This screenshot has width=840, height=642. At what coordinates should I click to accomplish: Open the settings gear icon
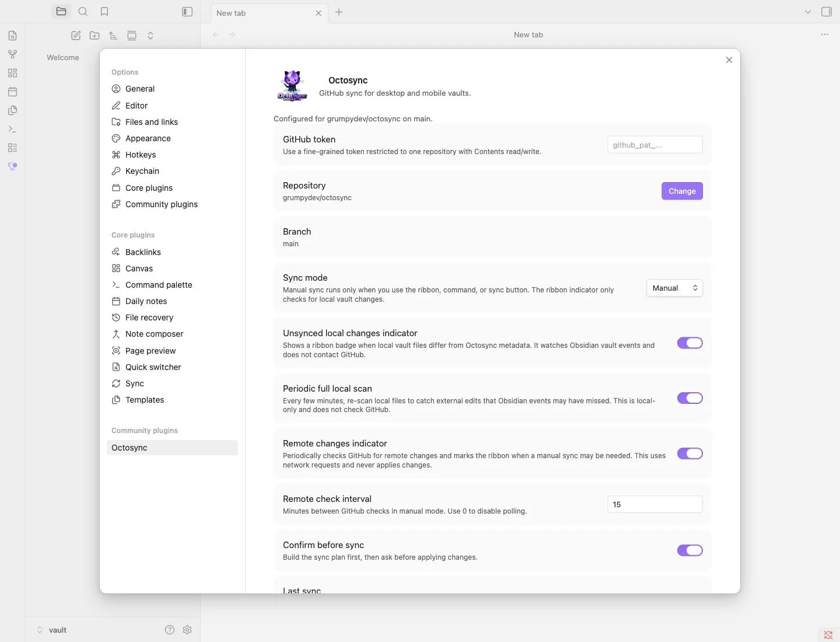pyautogui.click(x=187, y=630)
